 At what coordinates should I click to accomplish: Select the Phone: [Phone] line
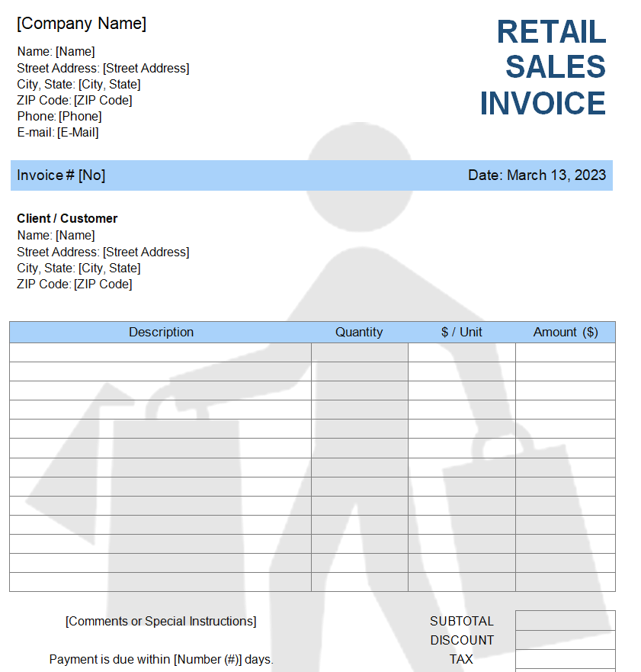59,117
